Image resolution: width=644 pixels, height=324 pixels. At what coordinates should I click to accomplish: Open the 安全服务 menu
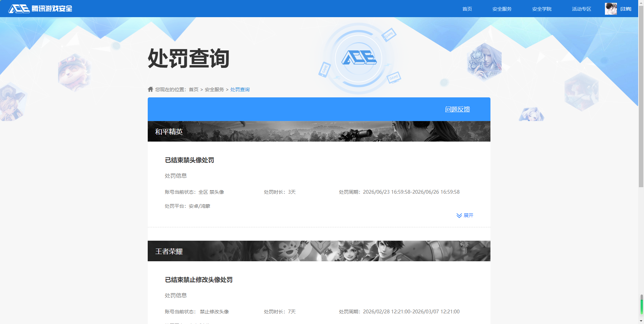click(502, 9)
